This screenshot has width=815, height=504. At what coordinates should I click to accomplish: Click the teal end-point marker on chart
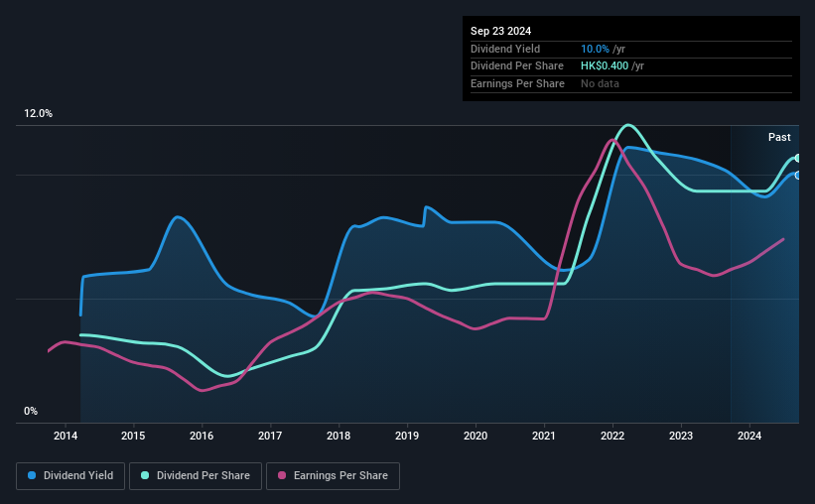[x=798, y=158]
